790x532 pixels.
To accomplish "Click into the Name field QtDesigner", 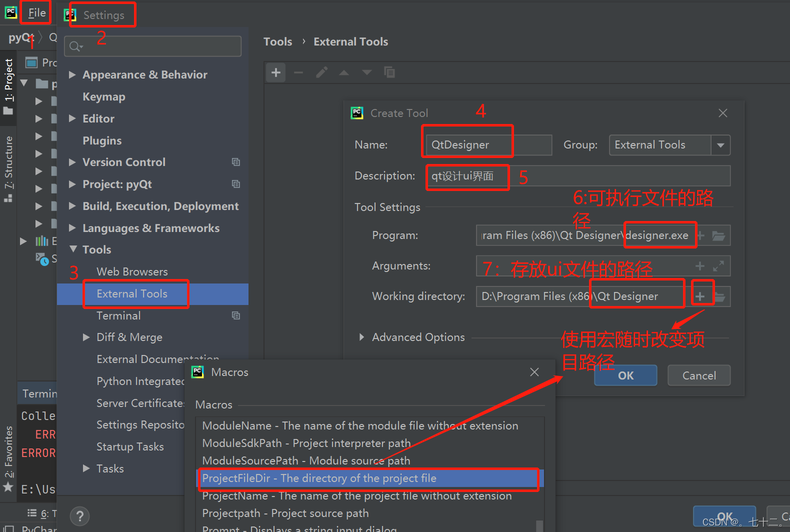I will click(x=489, y=145).
